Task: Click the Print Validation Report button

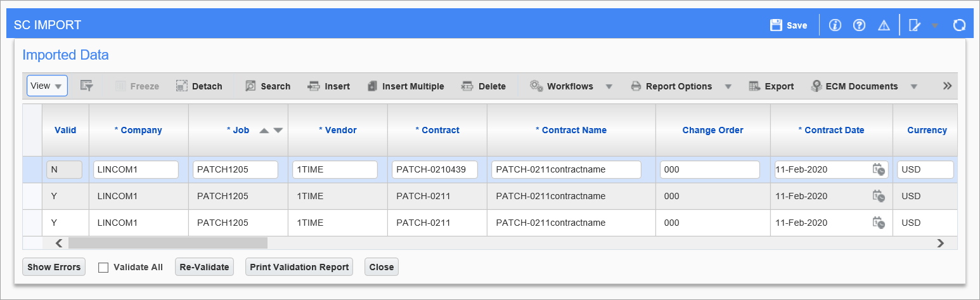Action: pos(299,267)
